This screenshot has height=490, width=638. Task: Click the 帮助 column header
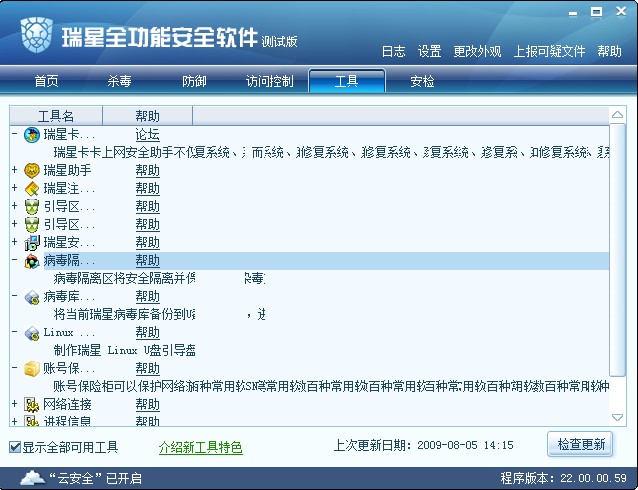point(147,116)
